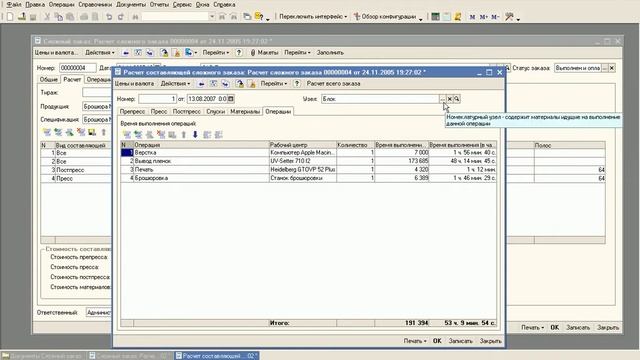The image size is (640, 360).
Task: Click the Макеты paperclip button in background window
Action: 264,53
